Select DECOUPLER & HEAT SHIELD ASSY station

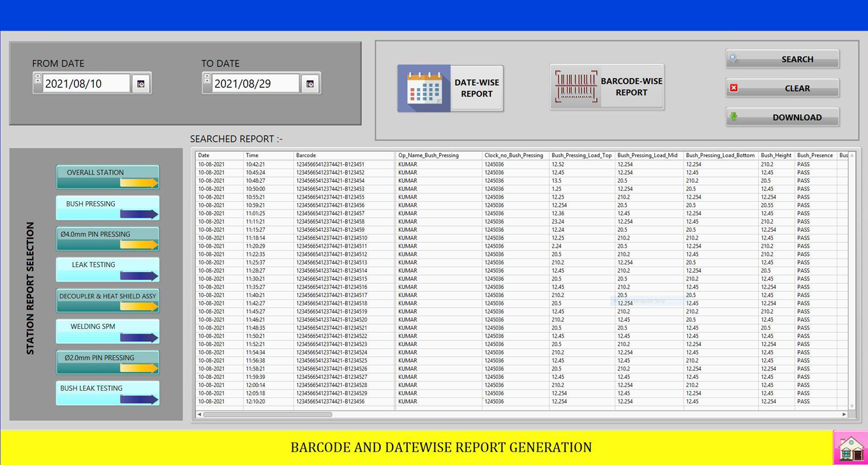click(x=107, y=301)
